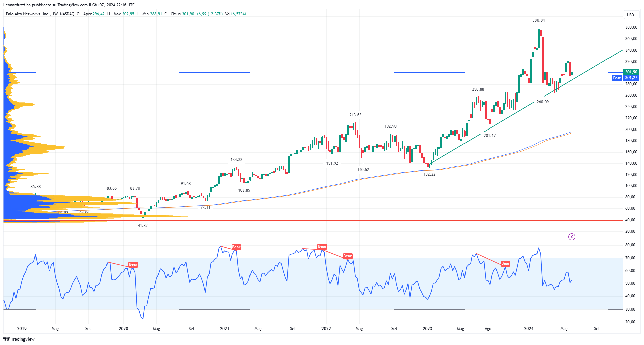Click the 103.85 low annotation
Viewport: 644px width, 345px height.
[x=244, y=190]
